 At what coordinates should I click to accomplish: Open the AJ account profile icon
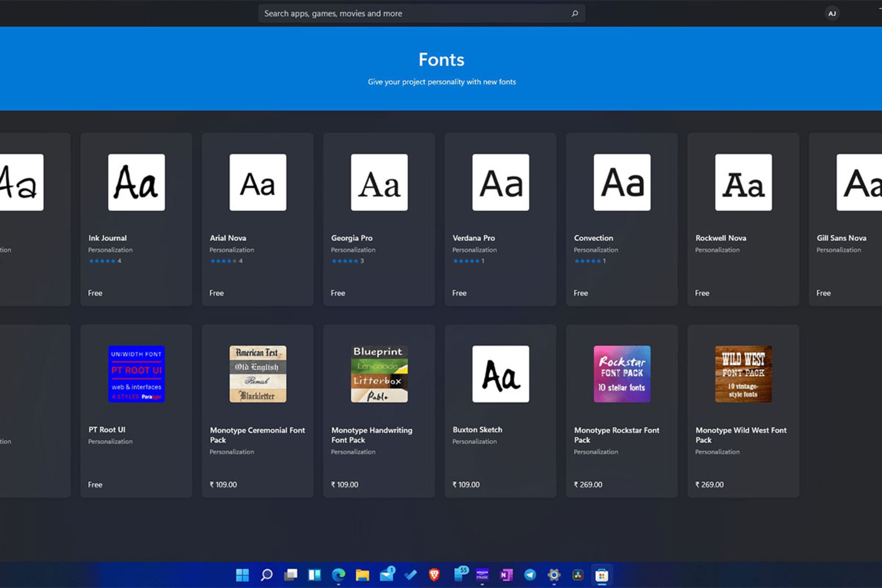tap(832, 13)
